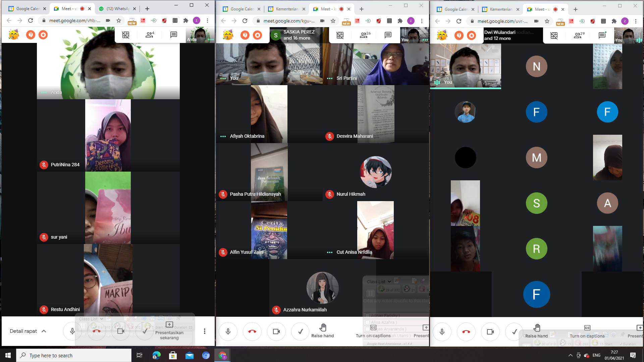This screenshot has height=362, width=644.
Task: Click SASKIA PEREZ and 16 more notification
Action: (x=295, y=35)
